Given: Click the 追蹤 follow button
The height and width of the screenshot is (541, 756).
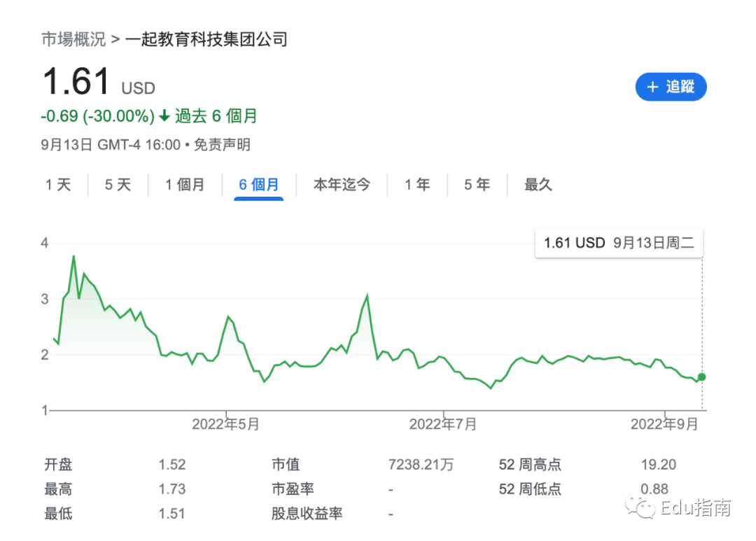Looking at the screenshot, I should 671,87.
